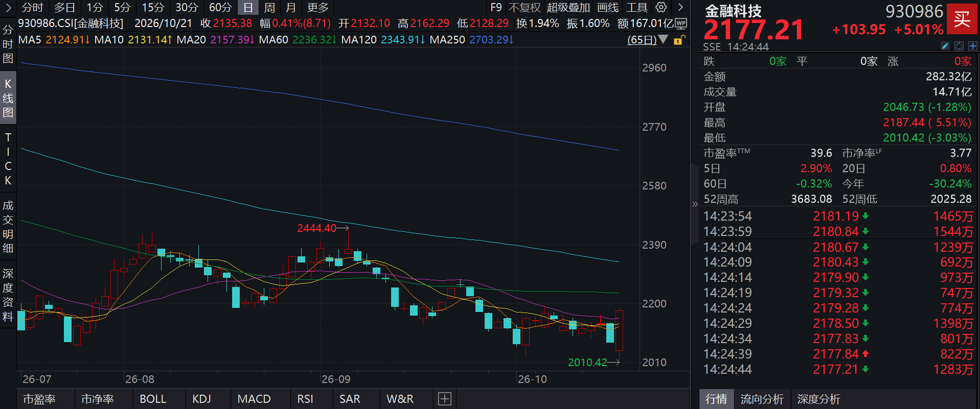Viewport: 980px width, 409px height.
Task: Open the MACD indicator tab
Action: pos(254,399)
